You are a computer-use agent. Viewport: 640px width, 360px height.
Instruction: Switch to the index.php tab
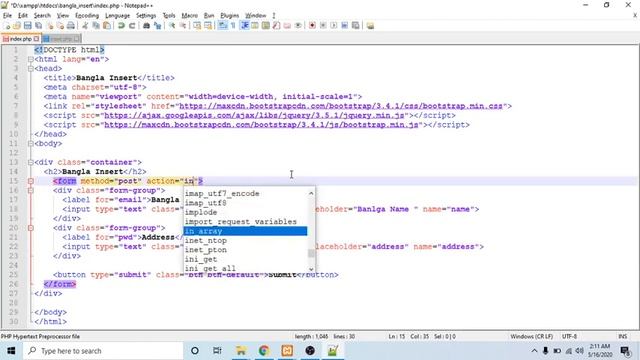pyautogui.click(x=20, y=39)
